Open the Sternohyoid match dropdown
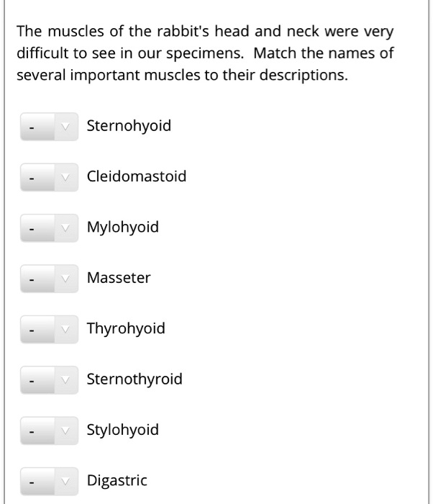433x504 pixels. (47, 127)
